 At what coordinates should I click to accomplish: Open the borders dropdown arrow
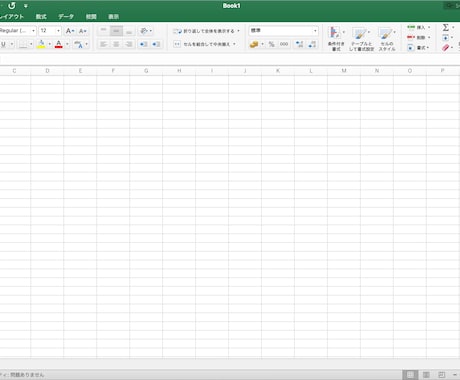point(31,44)
